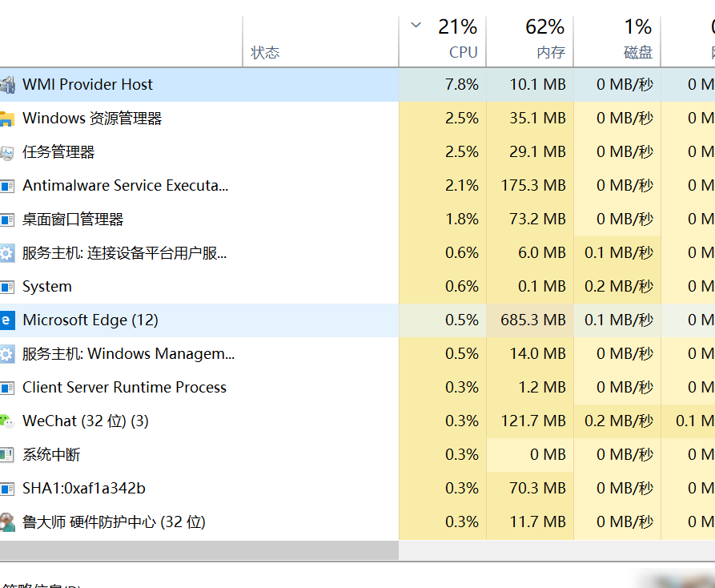Select 鲁大师 硬件防护中心 (32 位) name
The image size is (715, 588).
coord(114,522)
